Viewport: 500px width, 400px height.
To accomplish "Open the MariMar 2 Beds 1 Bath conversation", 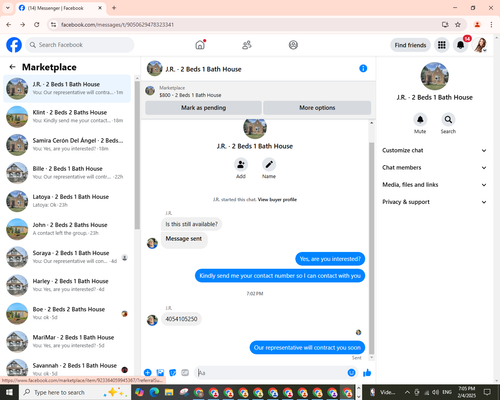I will (67, 341).
